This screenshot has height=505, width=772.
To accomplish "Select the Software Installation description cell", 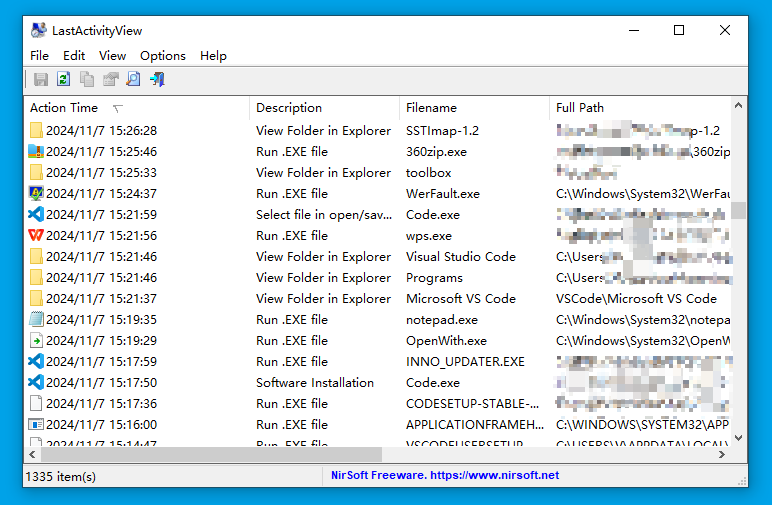I will coord(315,382).
